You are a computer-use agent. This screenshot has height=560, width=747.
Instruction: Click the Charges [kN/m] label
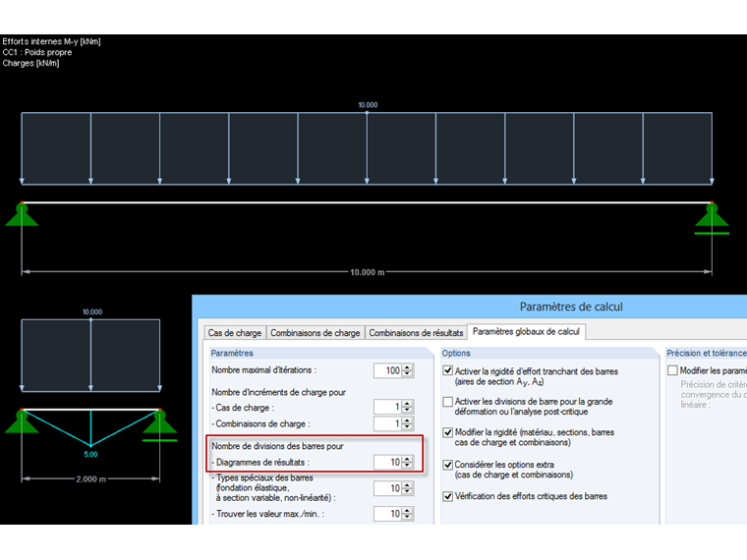pos(31,63)
